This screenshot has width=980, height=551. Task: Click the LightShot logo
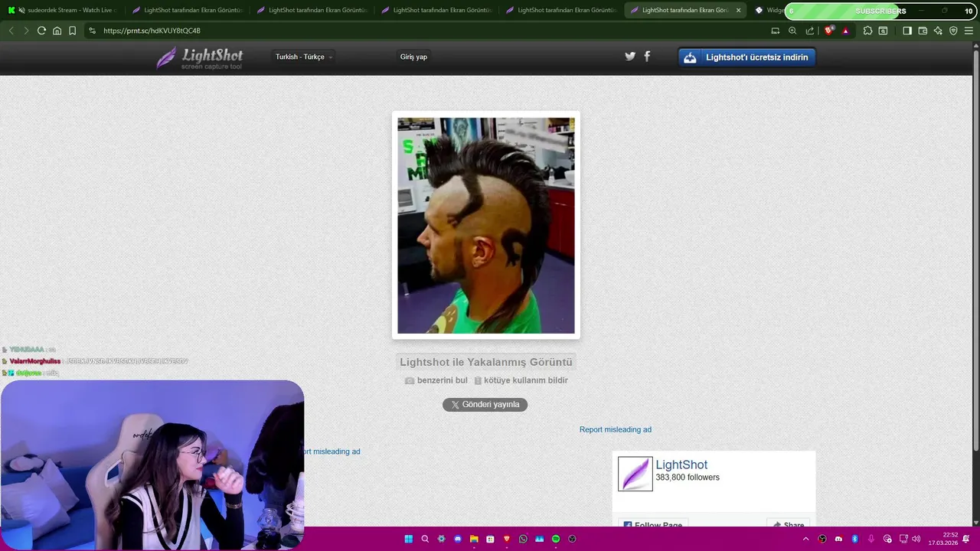(x=200, y=58)
